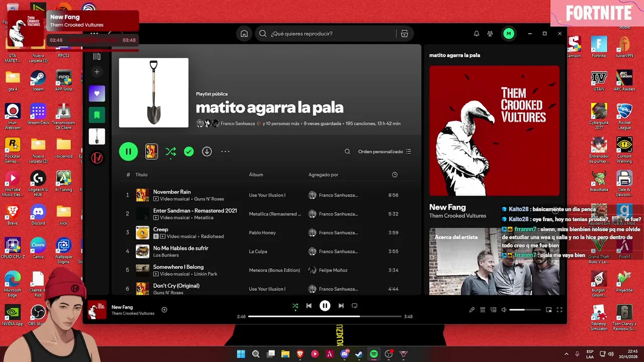This screenshot has height=362, width=644.
Task: Click the plus create button in sidebar
Action: [x=97, y=72]
